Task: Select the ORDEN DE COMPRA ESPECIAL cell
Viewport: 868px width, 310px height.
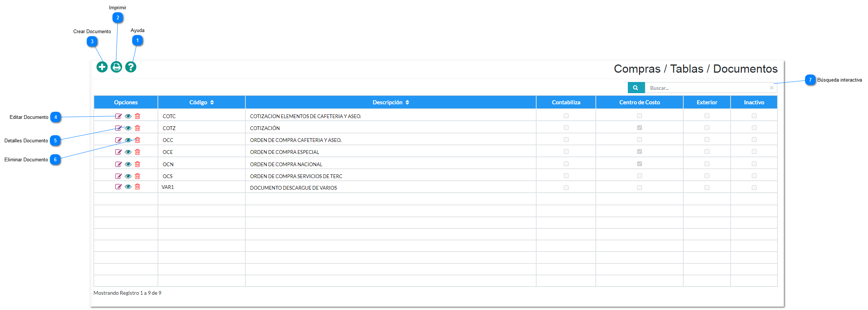Action: click(391, 152)
